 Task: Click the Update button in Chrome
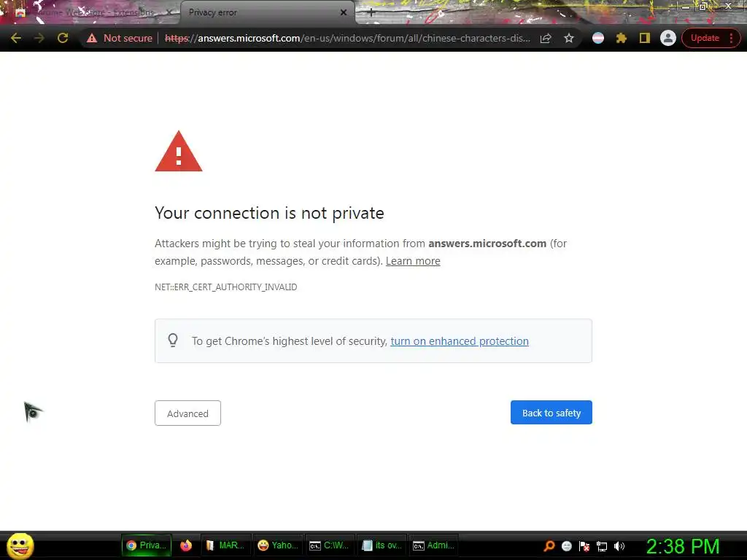pyautogui.click(x=705, y=38)
